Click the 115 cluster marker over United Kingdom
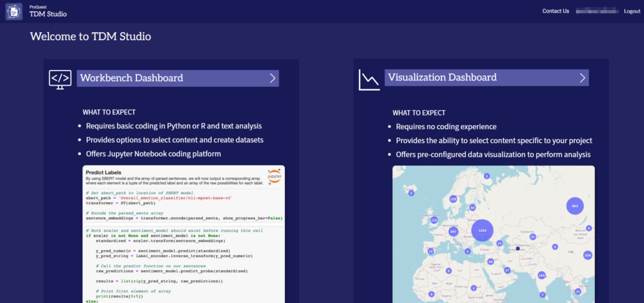Viewport: 644px width, 303px height. click(x=433, y=220)
